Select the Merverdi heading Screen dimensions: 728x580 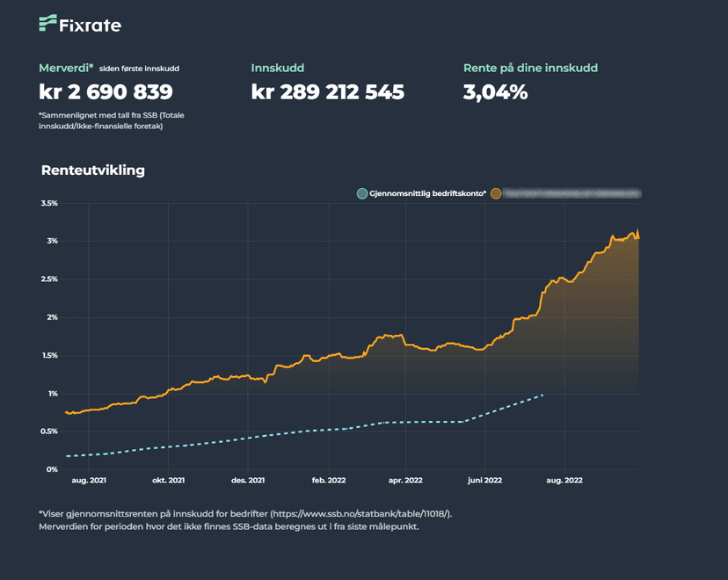tap(66, 68)
